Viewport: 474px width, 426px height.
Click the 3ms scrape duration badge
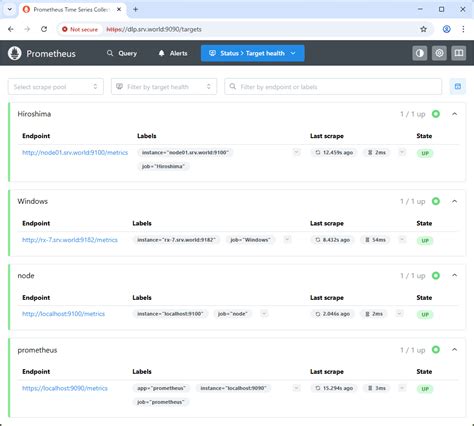click(376, 388)
